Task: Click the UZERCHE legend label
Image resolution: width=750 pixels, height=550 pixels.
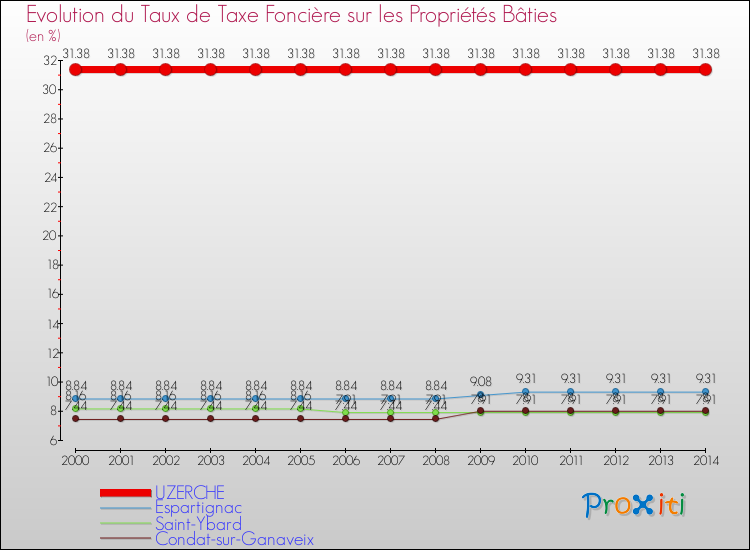Action: click(x=189, y=492)
